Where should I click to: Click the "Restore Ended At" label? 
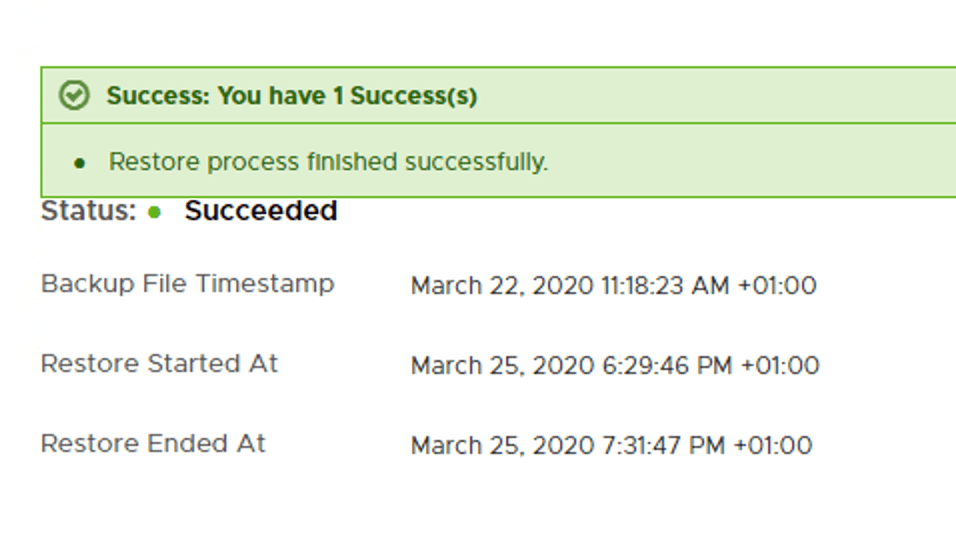[153, 444]
